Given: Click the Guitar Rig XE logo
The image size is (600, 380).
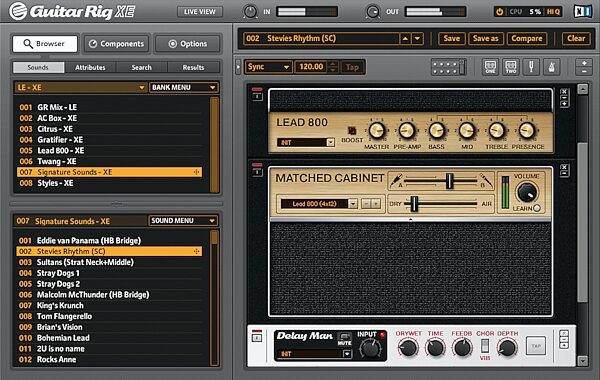Looking at the screenshot, I should [x=72, y=11].
